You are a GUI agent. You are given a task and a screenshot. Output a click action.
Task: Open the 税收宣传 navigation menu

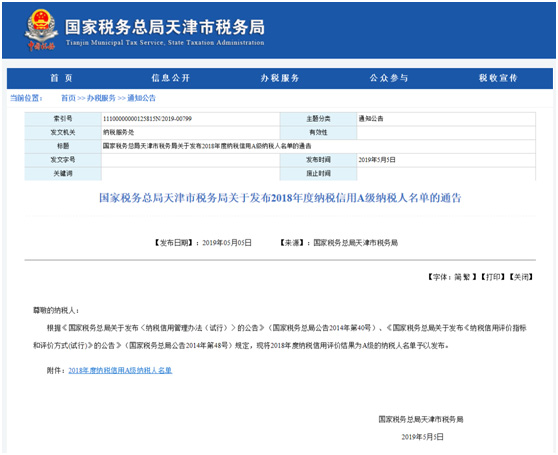[x=498, y=78]
